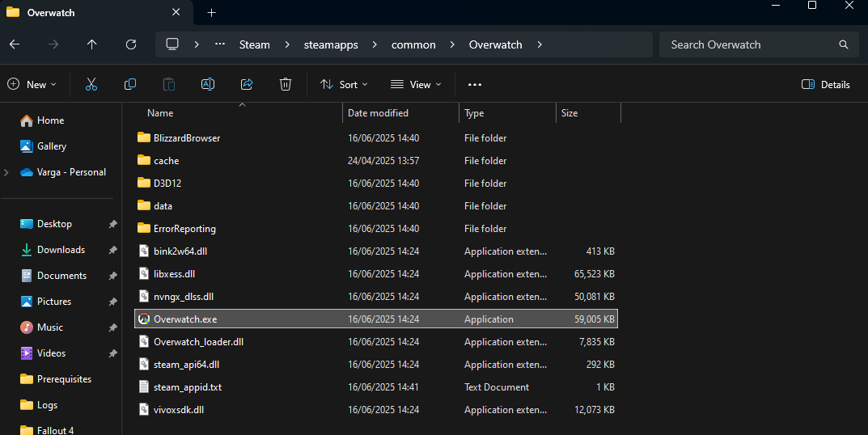
Task: Go back with the back arrow
Action: click(x=15, y=44)
